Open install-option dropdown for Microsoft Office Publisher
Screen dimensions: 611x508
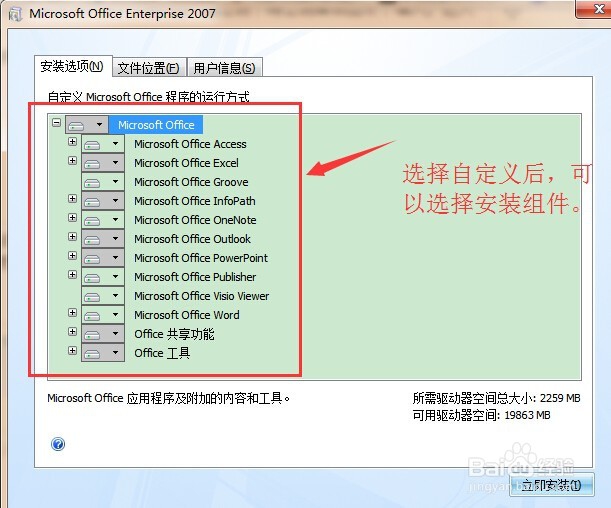(103, 277)
